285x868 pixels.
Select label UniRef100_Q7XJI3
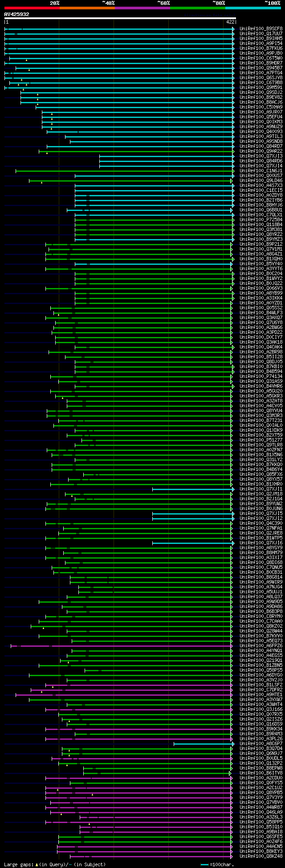click(x=261, y=156)
